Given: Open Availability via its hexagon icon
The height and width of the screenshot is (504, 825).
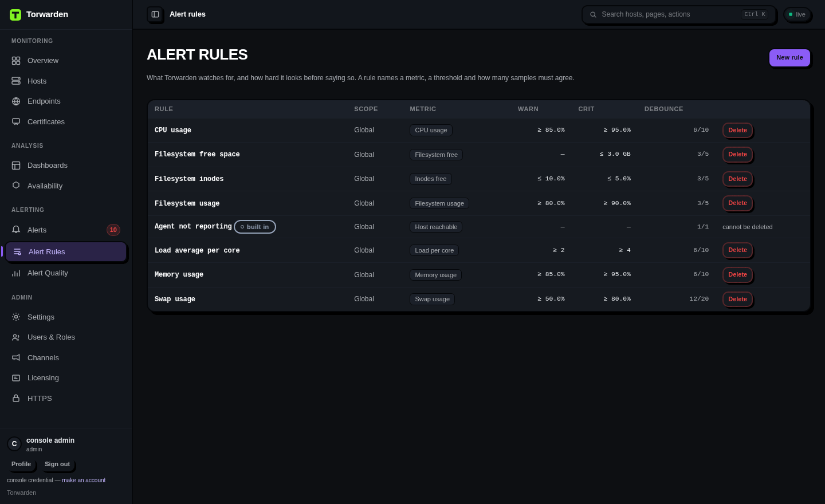Looking at the screenshot, I should tap(16, 186).
